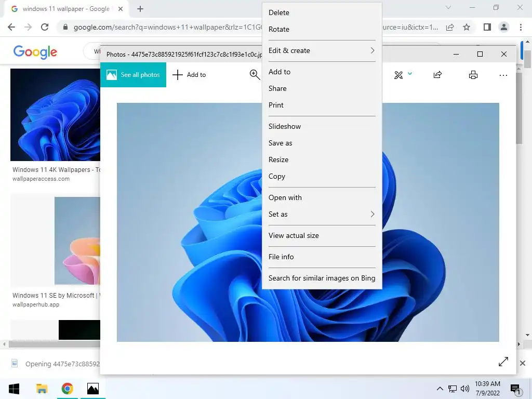Open a new Chrome tab
532x399 pixels.
coord(140,9)
